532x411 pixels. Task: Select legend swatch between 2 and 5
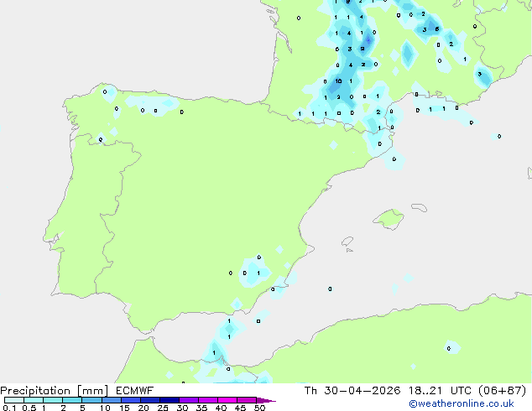72,400
